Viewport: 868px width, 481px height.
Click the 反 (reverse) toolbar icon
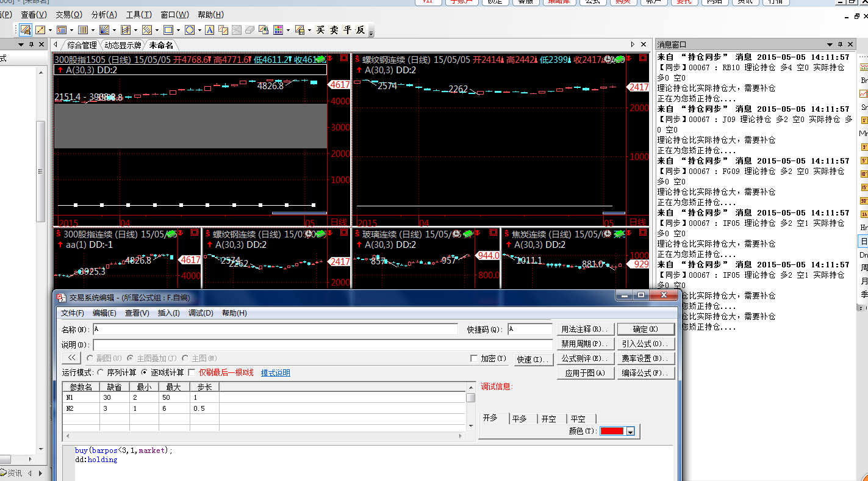click(360, 30)
